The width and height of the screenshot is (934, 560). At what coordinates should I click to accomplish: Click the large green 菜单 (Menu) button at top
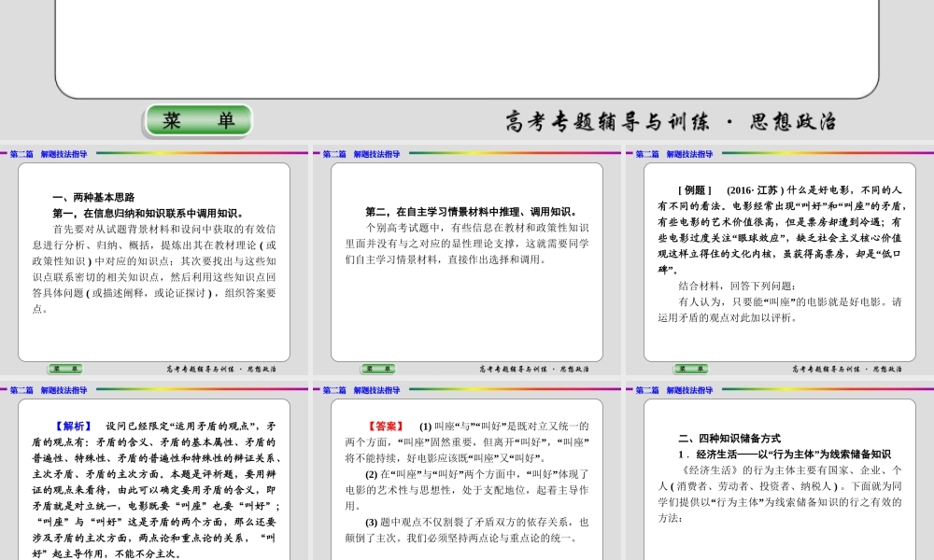coord(197,119)
